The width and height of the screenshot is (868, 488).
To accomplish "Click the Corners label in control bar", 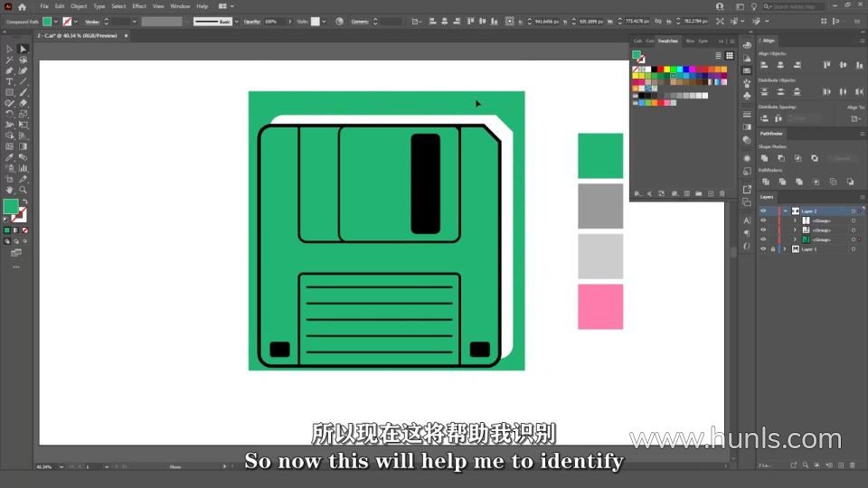I will point(360,22).
